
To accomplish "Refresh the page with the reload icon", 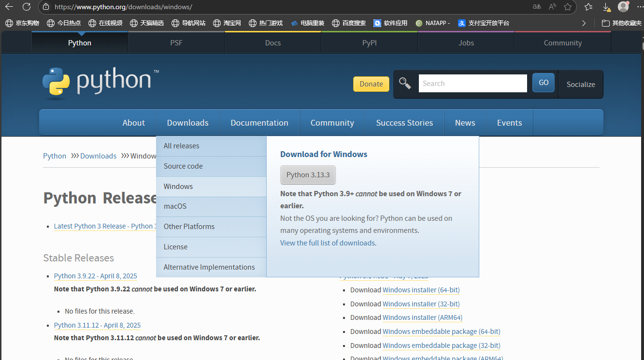I will pyautogui.click(x=27, y=7).
